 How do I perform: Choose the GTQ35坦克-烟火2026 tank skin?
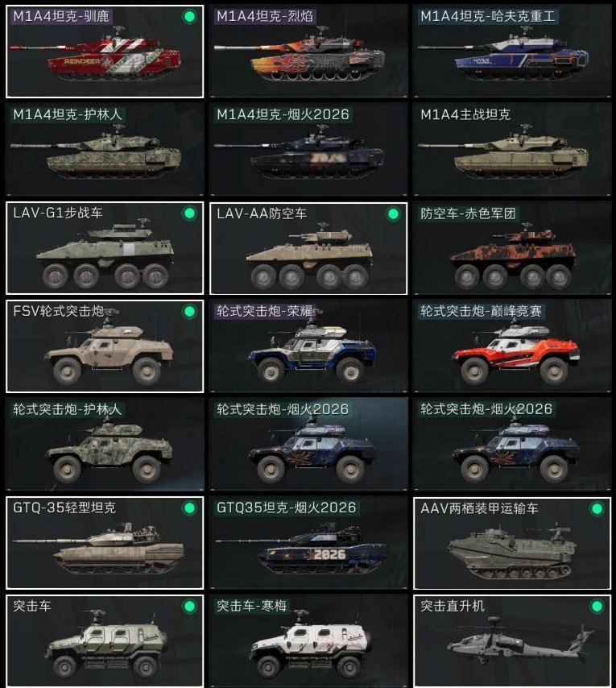pyautogui.click(x=308, y=543)
